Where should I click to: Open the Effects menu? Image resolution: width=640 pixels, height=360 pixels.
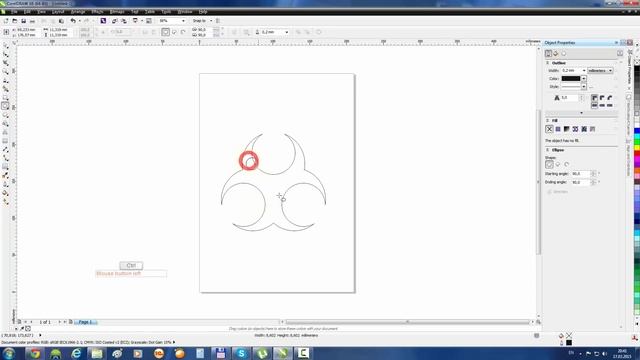coord(97,12)
